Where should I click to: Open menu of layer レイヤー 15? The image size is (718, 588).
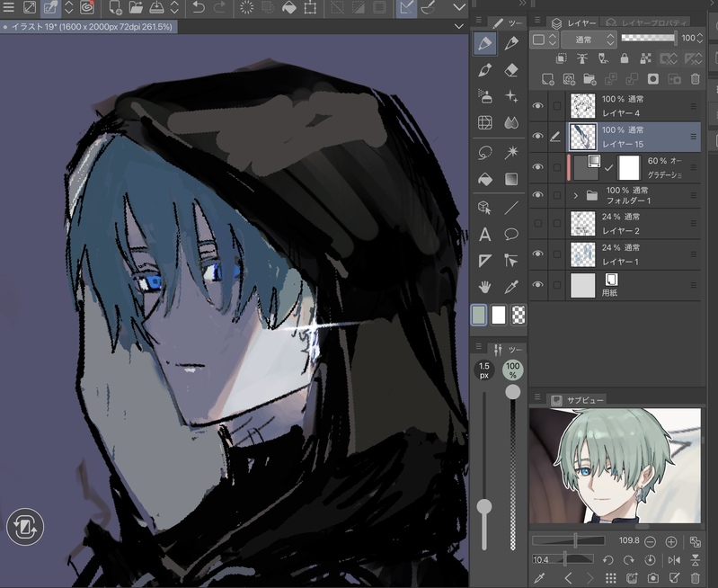(693, 137)
